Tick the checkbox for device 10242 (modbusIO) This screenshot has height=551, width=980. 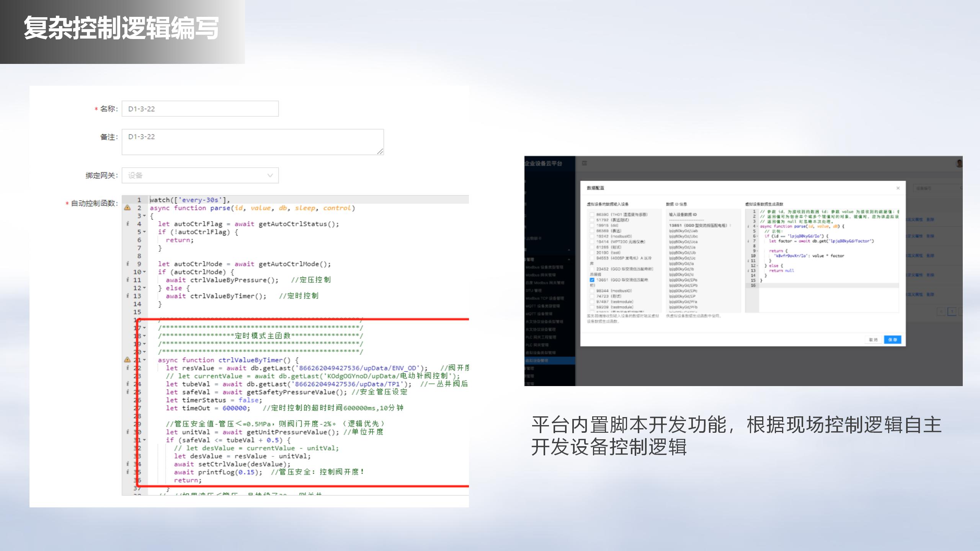(592, 236)
